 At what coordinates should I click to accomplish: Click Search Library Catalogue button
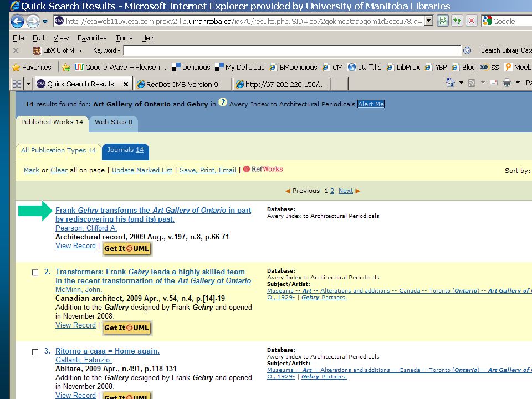506,50
